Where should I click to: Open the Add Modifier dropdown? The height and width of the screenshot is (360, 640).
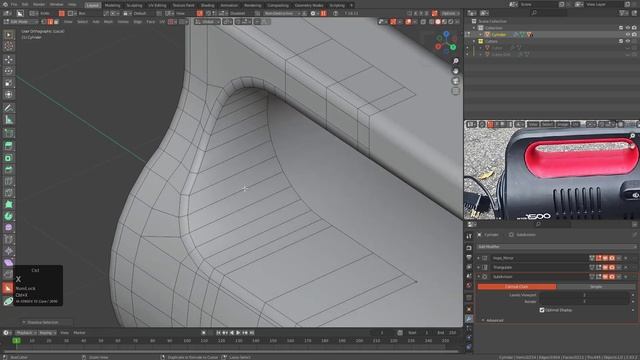pyautogui.click(x=556, y=247)
